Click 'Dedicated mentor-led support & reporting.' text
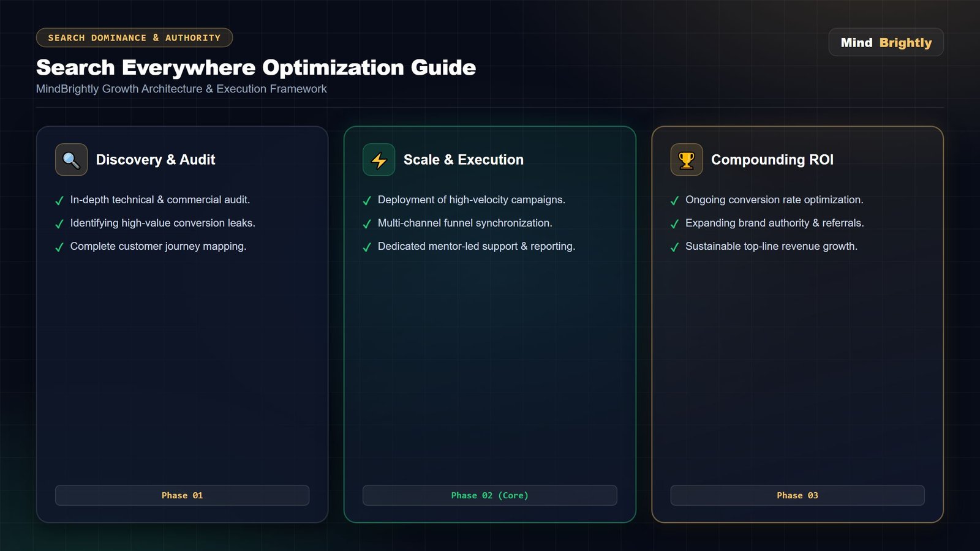Image resolution: width=980 pixels, height=551 pixels. (477, 246)
